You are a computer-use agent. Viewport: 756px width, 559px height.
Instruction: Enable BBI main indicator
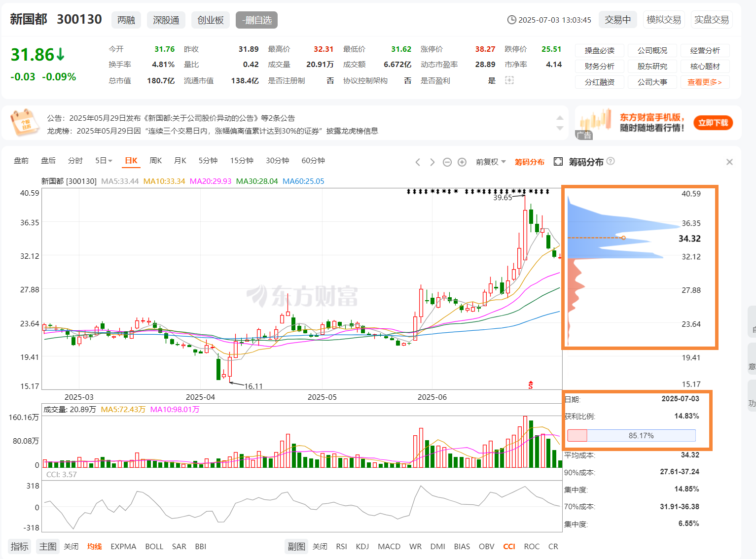(x=201, y=546)
